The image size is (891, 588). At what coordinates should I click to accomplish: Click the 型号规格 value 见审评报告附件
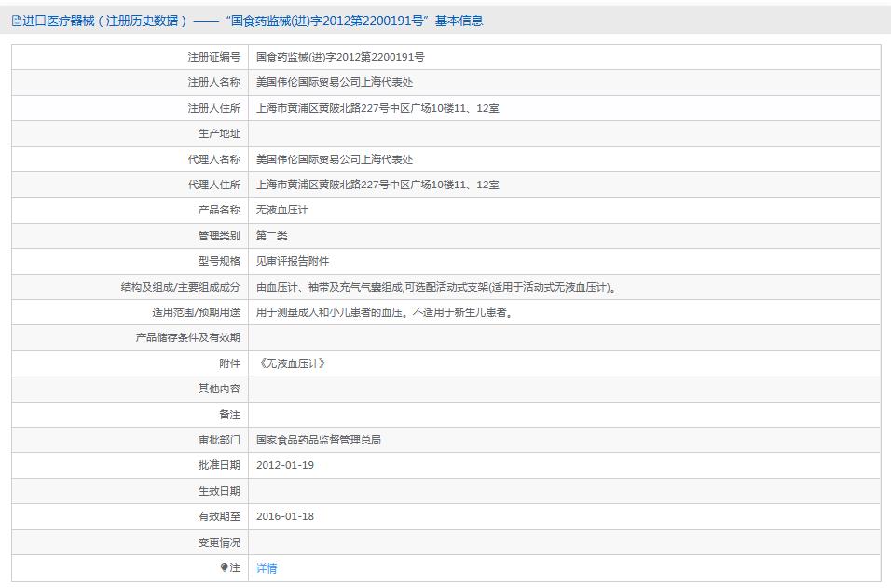pyautogui.click(x=293, y=261)
